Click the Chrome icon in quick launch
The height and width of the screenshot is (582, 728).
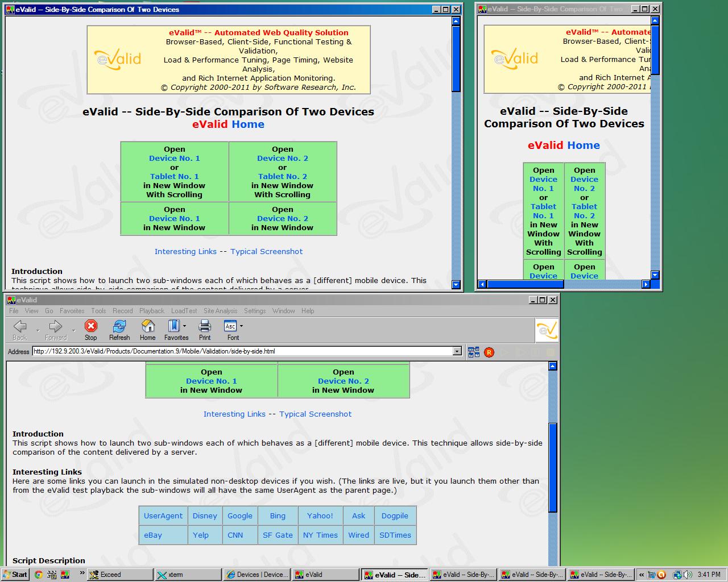tap(38, 575)
